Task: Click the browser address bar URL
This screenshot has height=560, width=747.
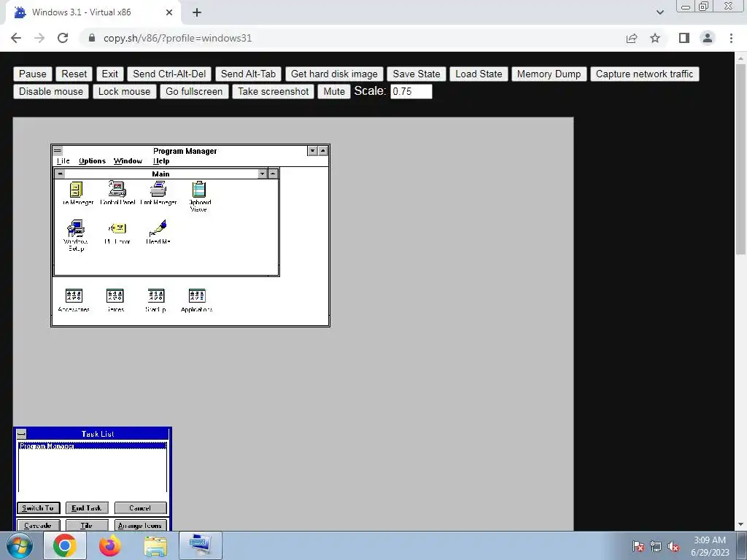Action: 177,38
